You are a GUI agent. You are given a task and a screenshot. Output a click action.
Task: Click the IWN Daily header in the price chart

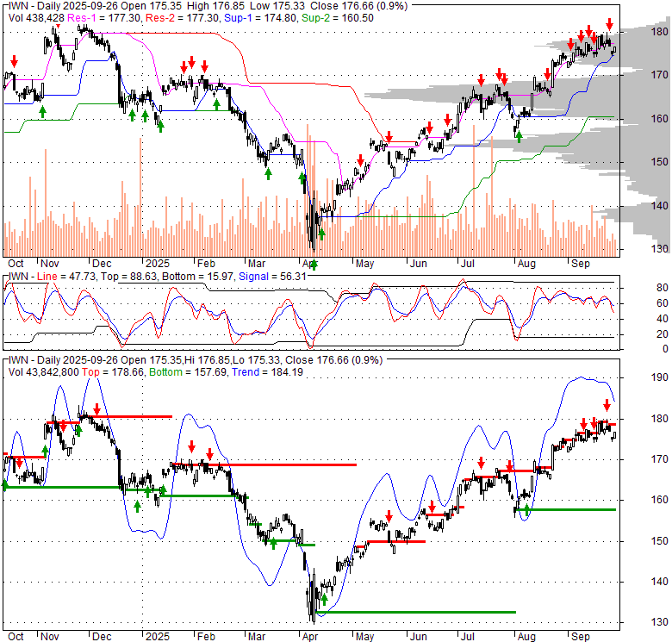coord(208,6)
